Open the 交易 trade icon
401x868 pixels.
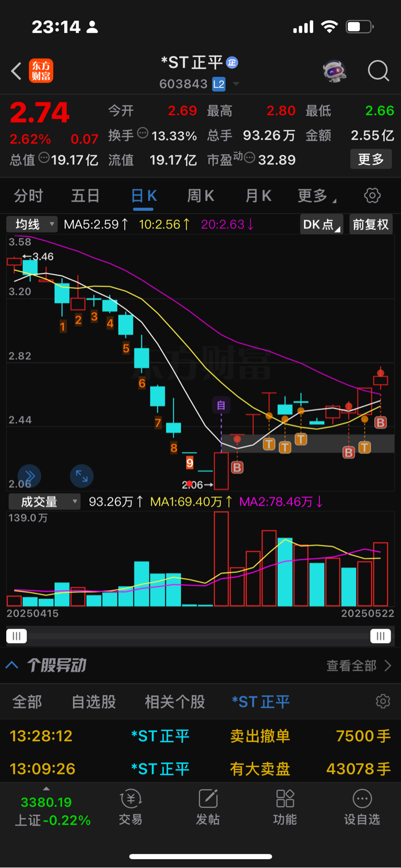click(x=131, y=807)
